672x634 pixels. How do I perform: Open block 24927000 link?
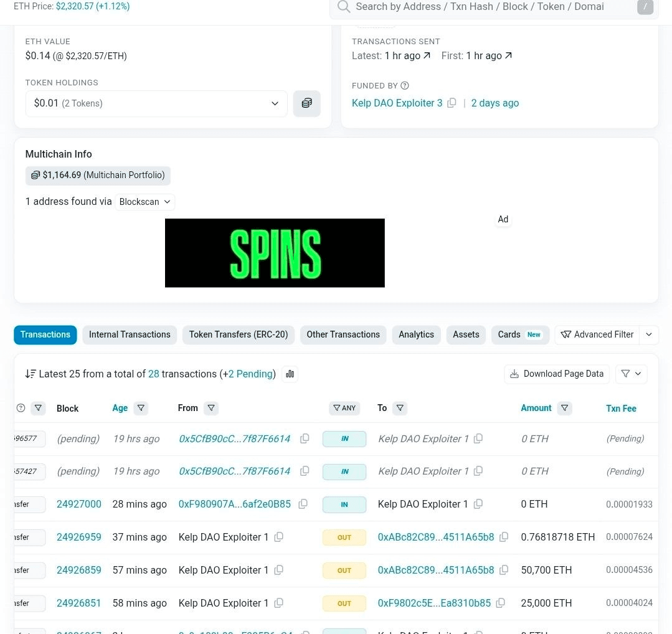pos(78,504)
